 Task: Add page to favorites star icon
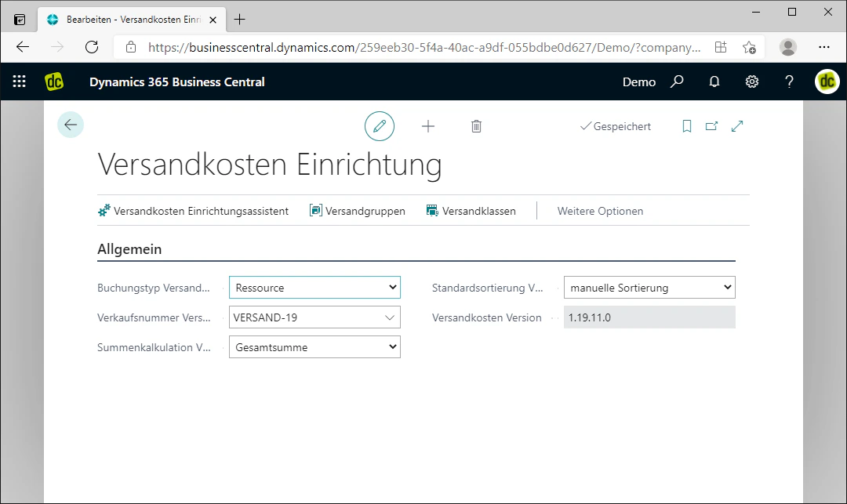(x=749, y=47)
